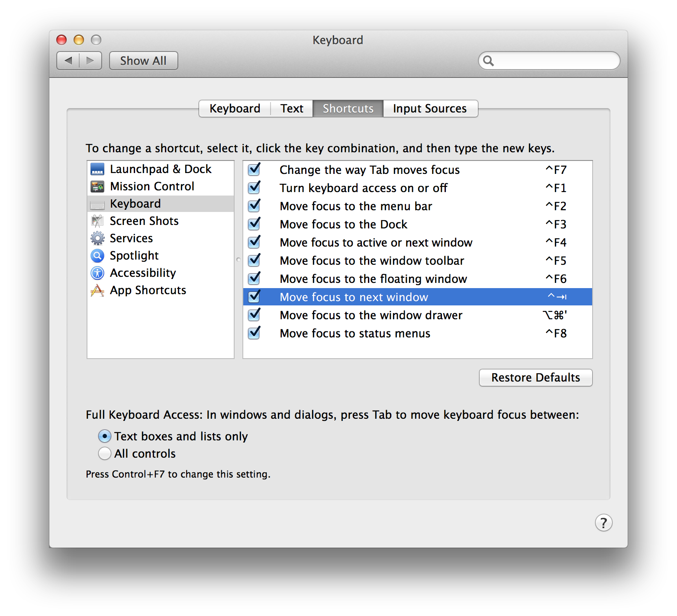The width and height of the screenshot is (677, 616).
Task: Select 'App Shortcuts' category
Action: pyautogui.click(x=161, y=290)
